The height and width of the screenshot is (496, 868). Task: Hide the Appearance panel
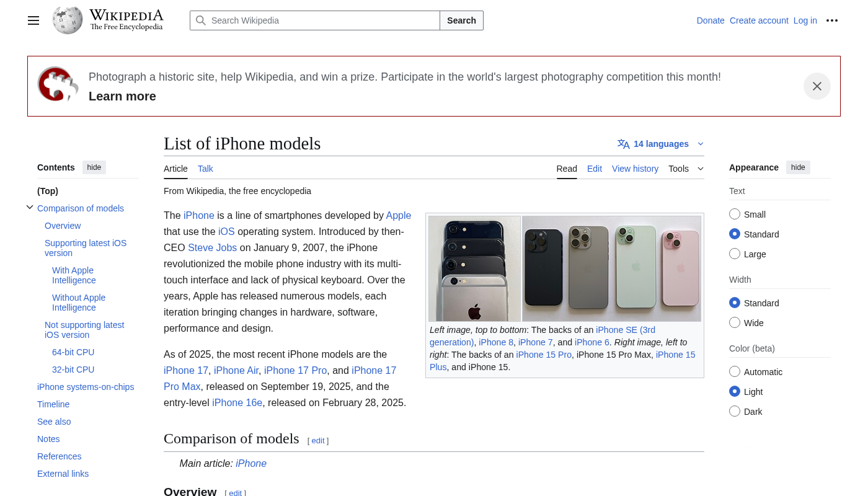[798, 167]
